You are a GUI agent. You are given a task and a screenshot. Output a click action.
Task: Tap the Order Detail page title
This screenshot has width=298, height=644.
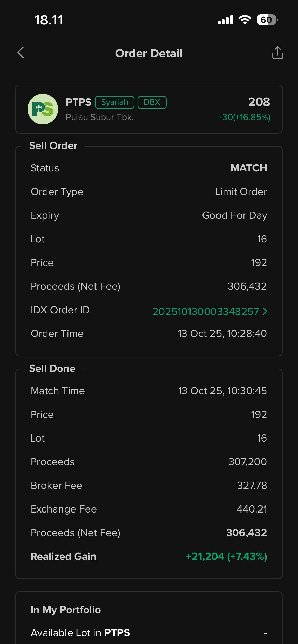click(x=149, y=53)
